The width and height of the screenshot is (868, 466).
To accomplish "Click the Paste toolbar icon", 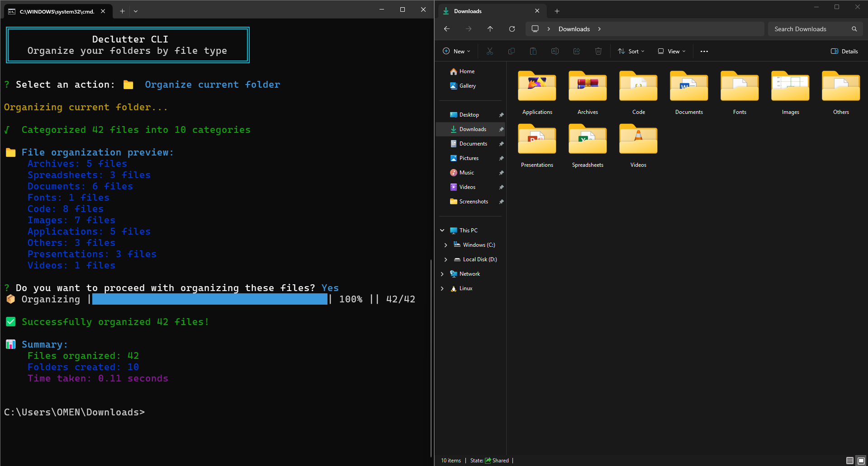I will coord(533,51).
